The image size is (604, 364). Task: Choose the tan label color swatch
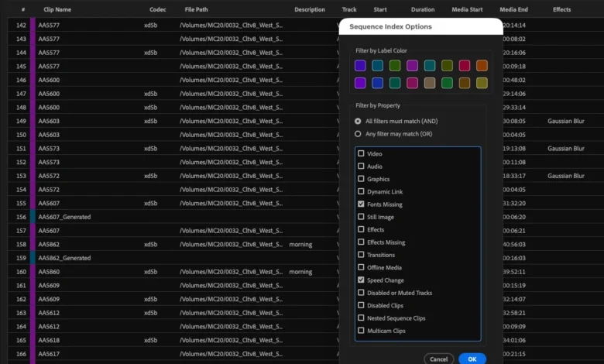click(430, 83)
